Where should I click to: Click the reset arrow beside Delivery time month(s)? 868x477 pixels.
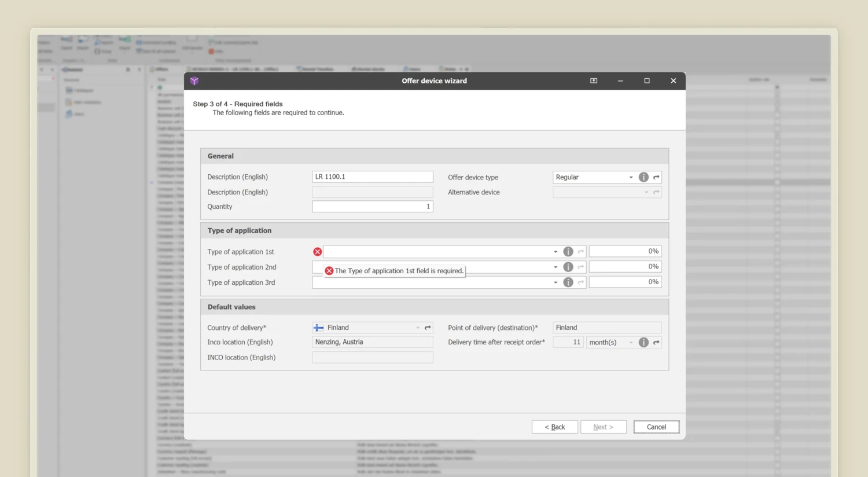656,342
